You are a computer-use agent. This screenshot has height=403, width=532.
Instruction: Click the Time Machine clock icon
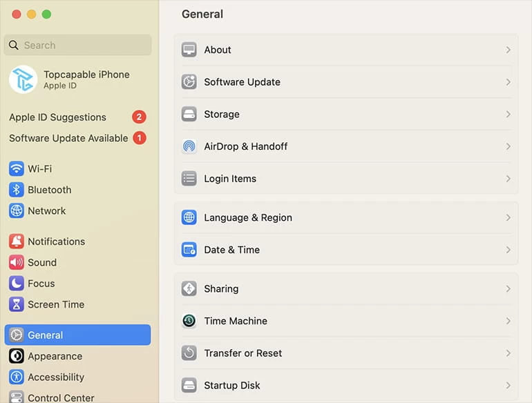coord(189,321)
